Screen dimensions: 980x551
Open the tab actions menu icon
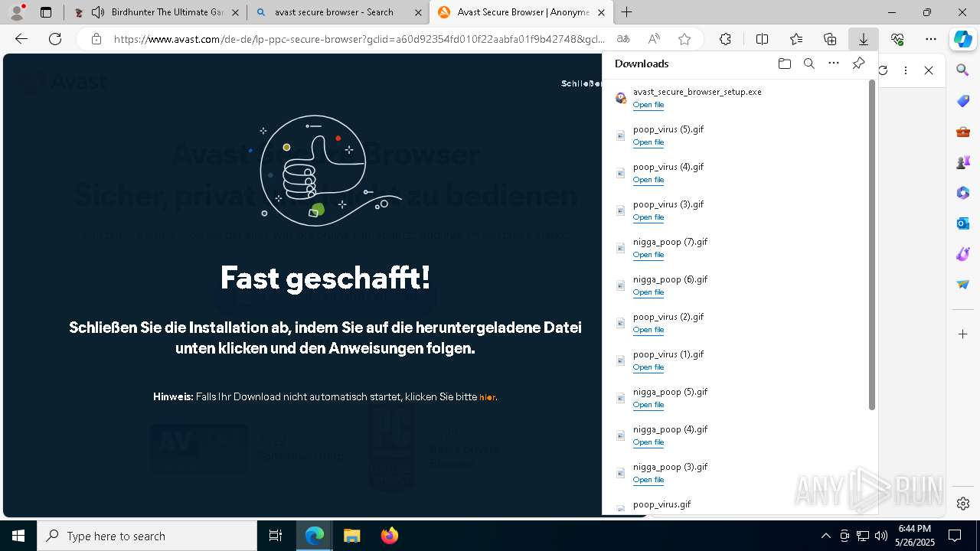(x=46, y=12)
